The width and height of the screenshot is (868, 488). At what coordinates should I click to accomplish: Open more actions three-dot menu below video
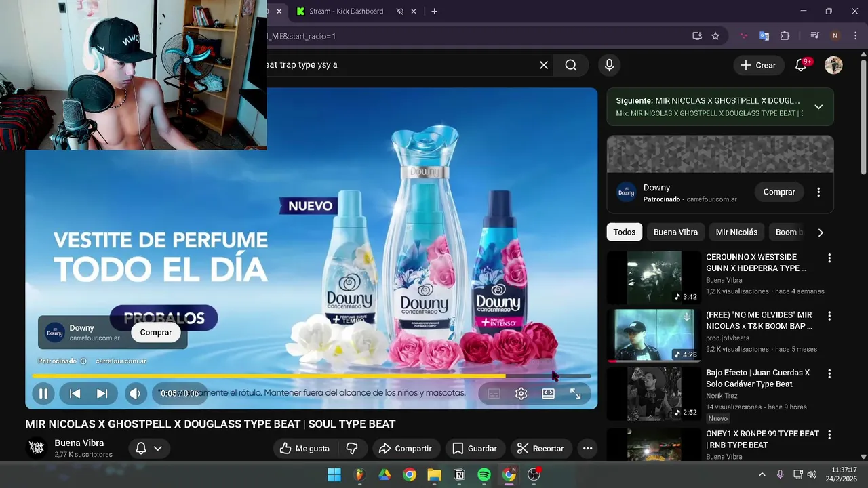587,449
